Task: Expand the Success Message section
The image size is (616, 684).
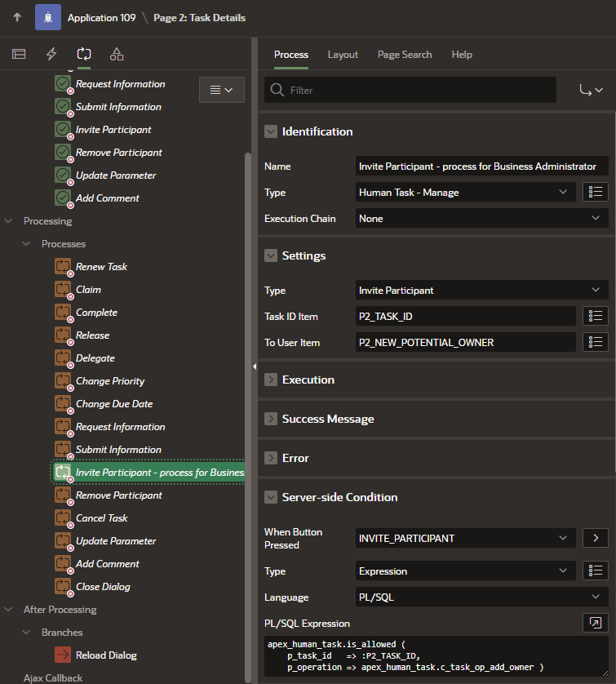Action: 271,419
